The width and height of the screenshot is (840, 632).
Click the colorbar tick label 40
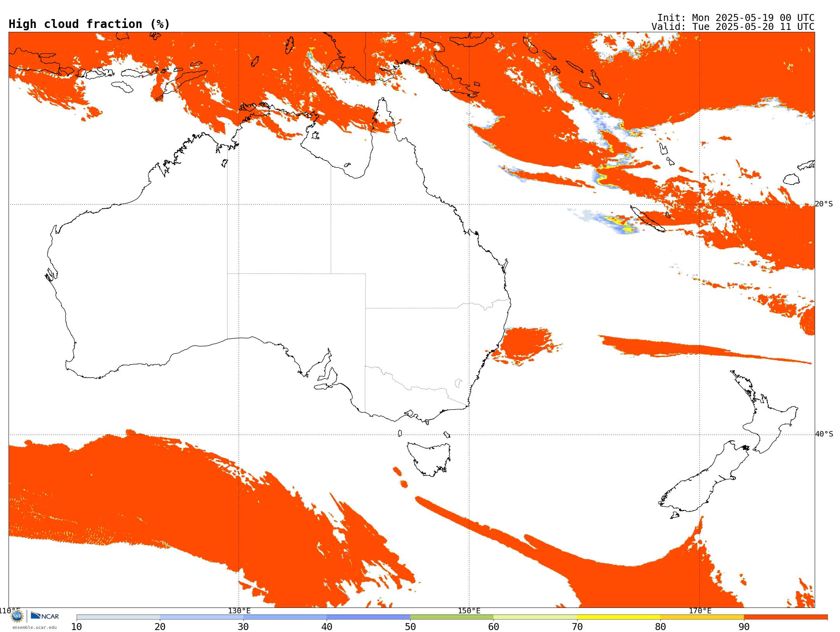pos(327,627)
